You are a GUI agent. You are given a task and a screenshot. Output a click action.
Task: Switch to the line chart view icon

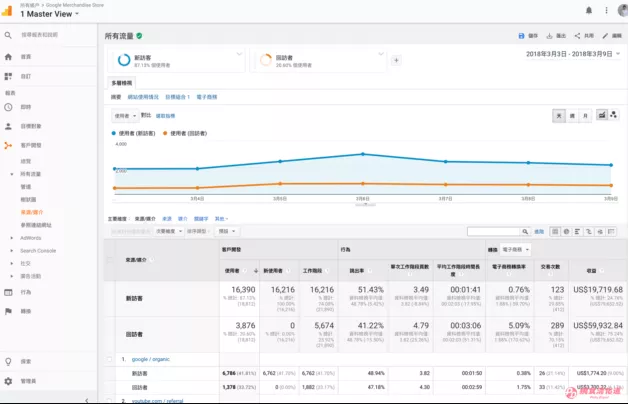point(602,115)
